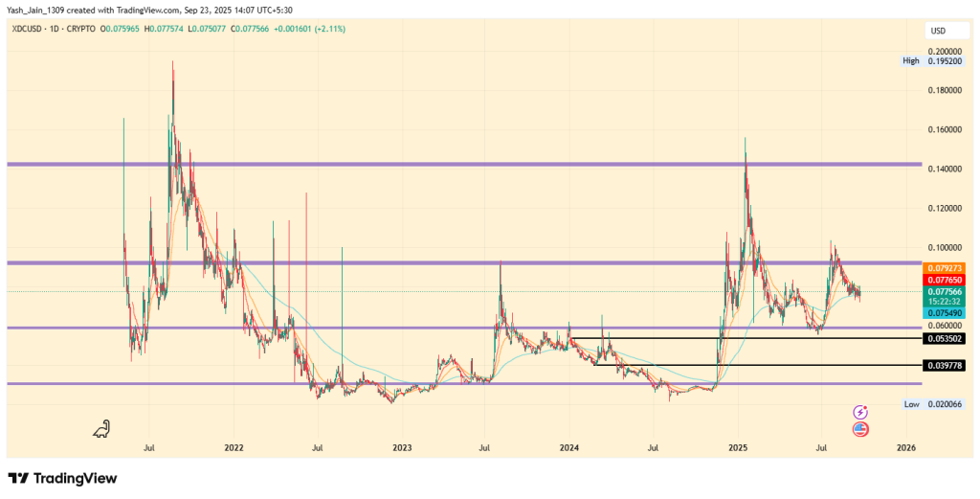Click the dinosaur icon on the chart
Screen dimensions: 980x499
(x=102, y=429)
